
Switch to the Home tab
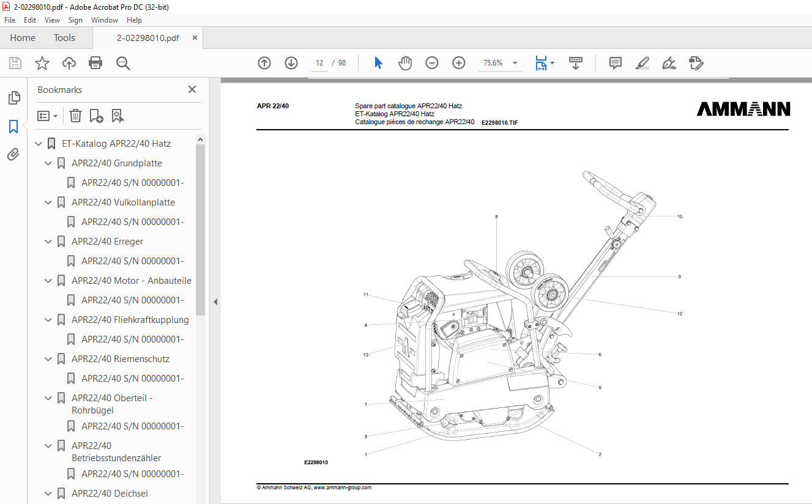click(23, 38)
